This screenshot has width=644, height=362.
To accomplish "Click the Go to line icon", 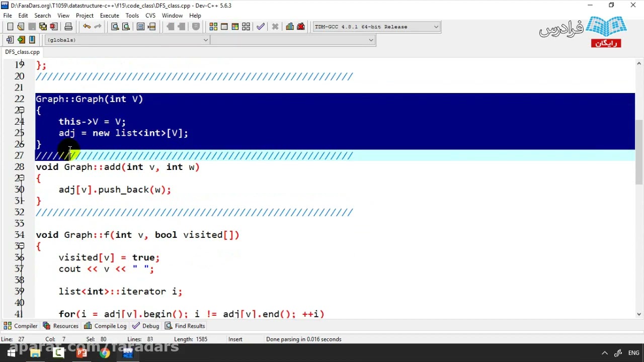I will tap(151, 27).
